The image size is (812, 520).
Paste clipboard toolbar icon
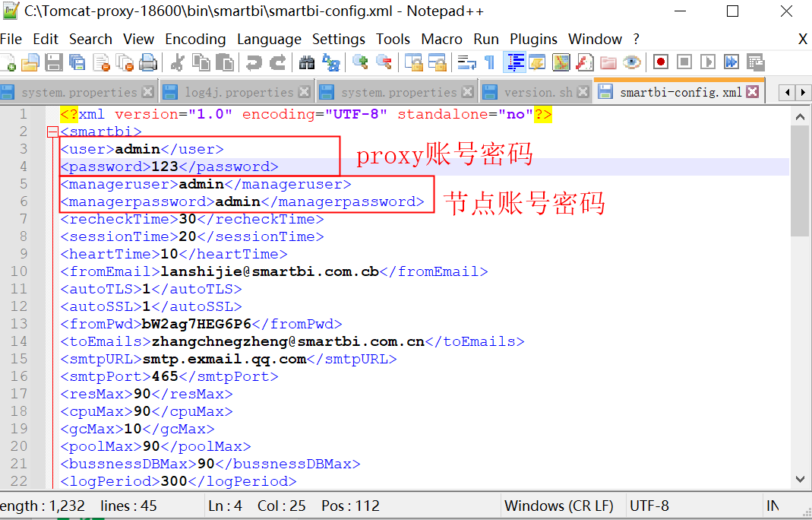[x=224, y=63]
